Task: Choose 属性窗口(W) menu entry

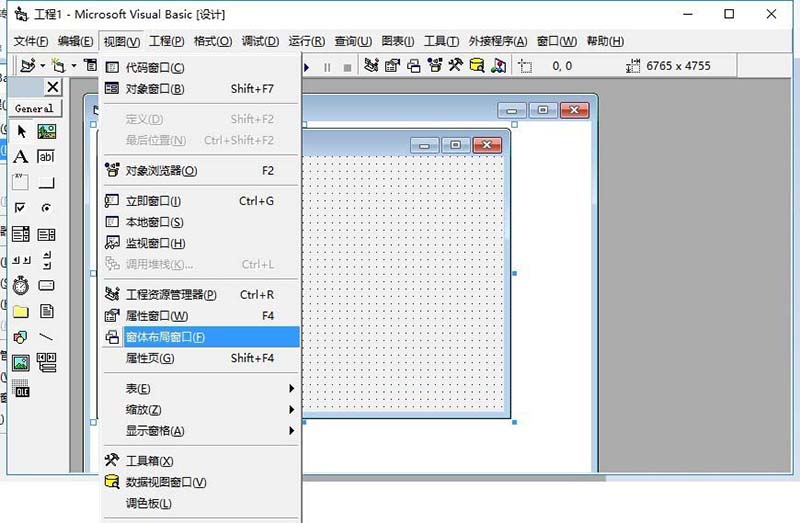Action: (202, 316)
